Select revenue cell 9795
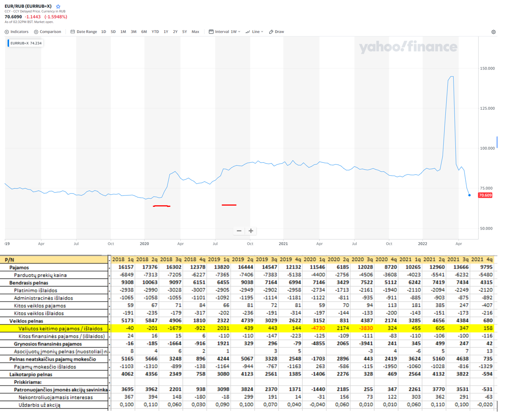Viewport: 505px width, 420px height. (482, 267)
